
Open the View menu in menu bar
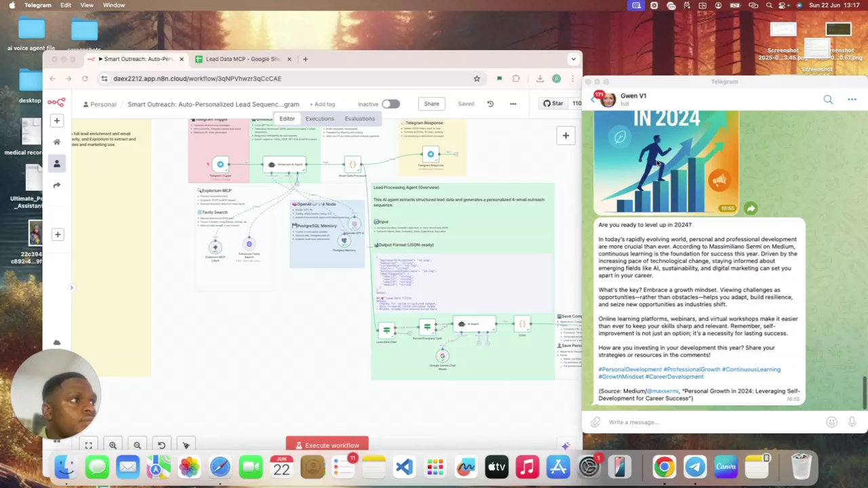point(87,5)
